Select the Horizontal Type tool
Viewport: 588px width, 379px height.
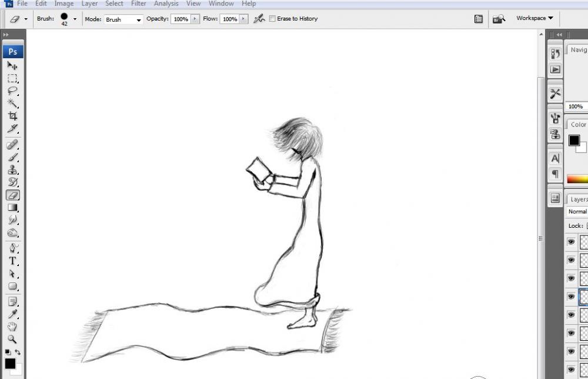(12, 261)
